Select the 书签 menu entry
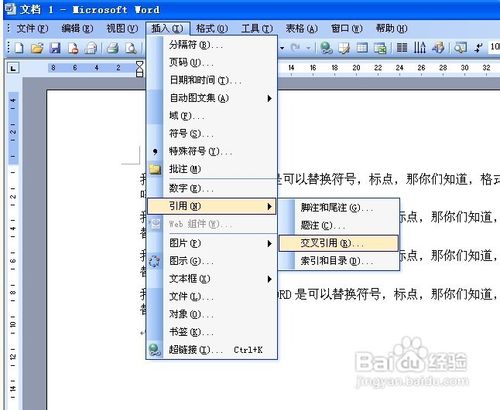 (212, 332)
